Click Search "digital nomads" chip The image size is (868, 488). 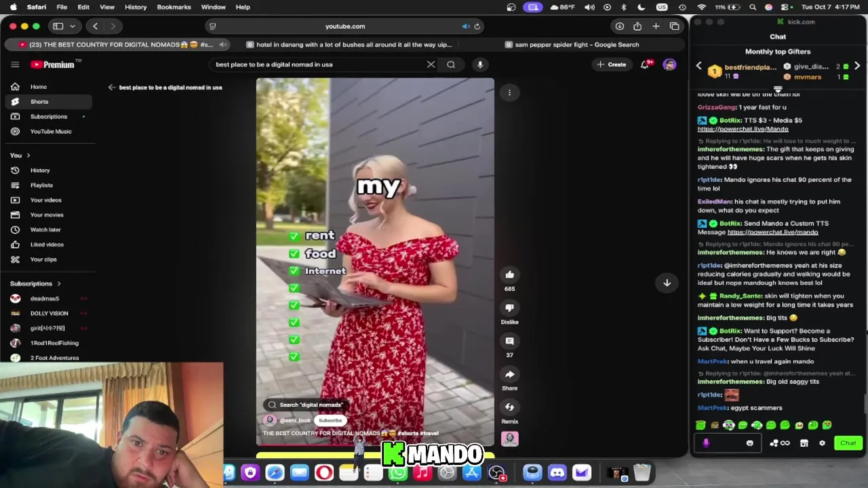[305, 405]
